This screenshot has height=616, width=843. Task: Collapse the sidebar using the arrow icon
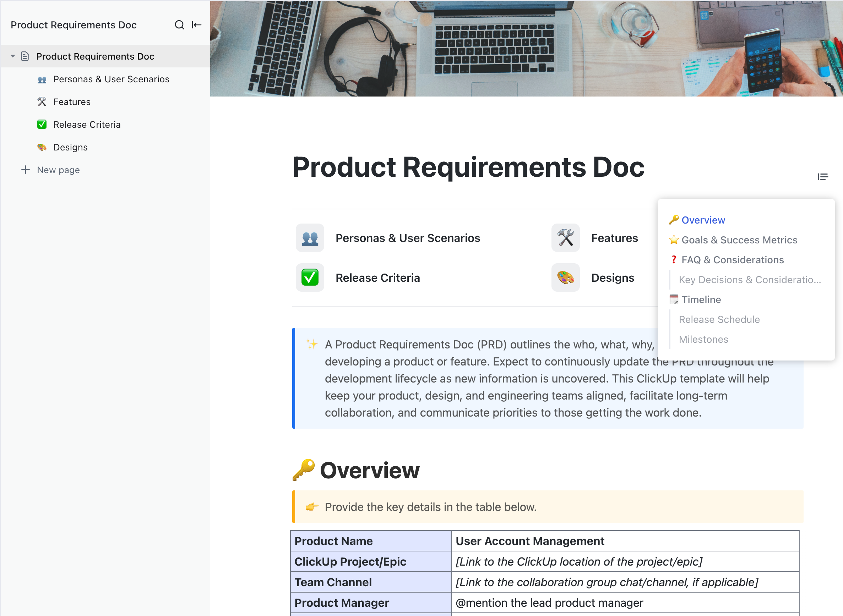(x=196, y=24)
